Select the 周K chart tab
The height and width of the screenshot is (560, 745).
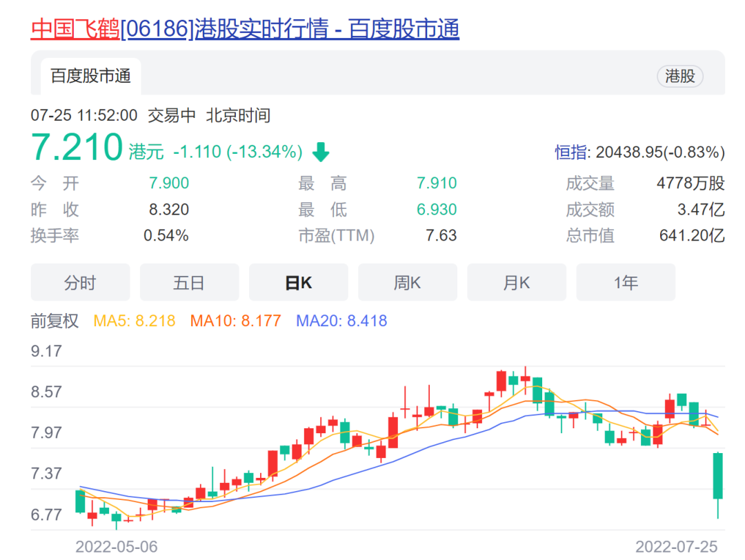[x=408, y=283]
